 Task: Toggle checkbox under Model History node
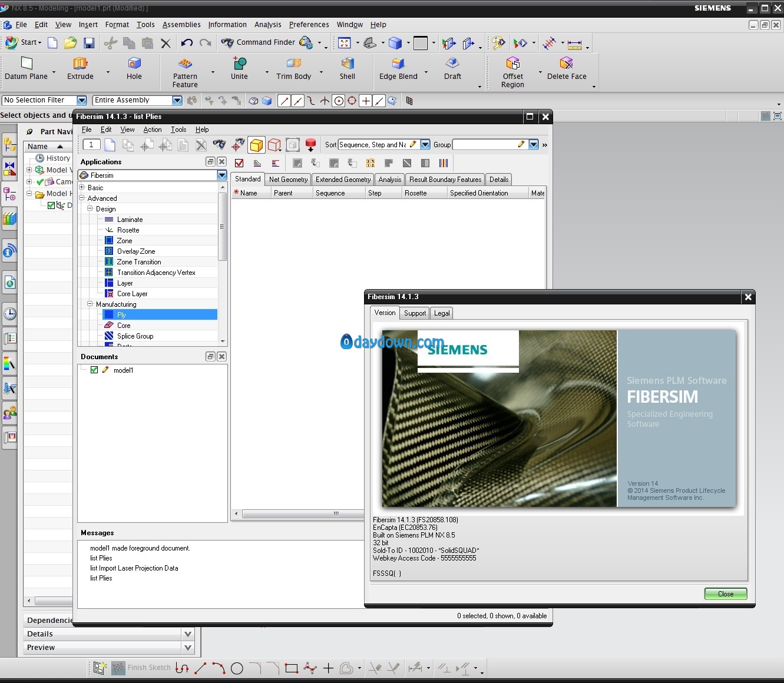point(51,205)
